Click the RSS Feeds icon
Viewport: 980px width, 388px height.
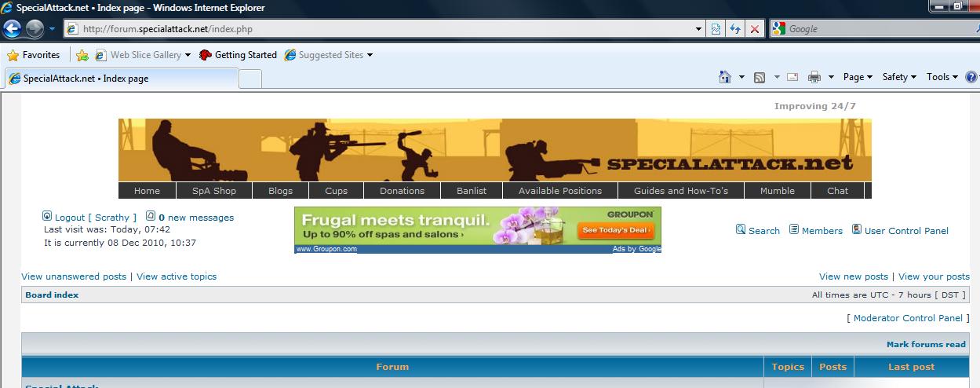[x=760, y=77]
